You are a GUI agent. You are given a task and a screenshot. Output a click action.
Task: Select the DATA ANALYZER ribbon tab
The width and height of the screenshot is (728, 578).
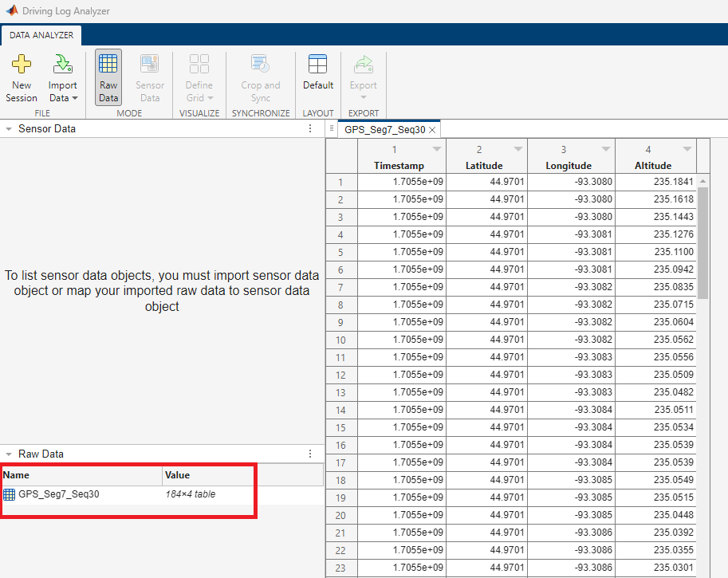click(x=41, y=35)
